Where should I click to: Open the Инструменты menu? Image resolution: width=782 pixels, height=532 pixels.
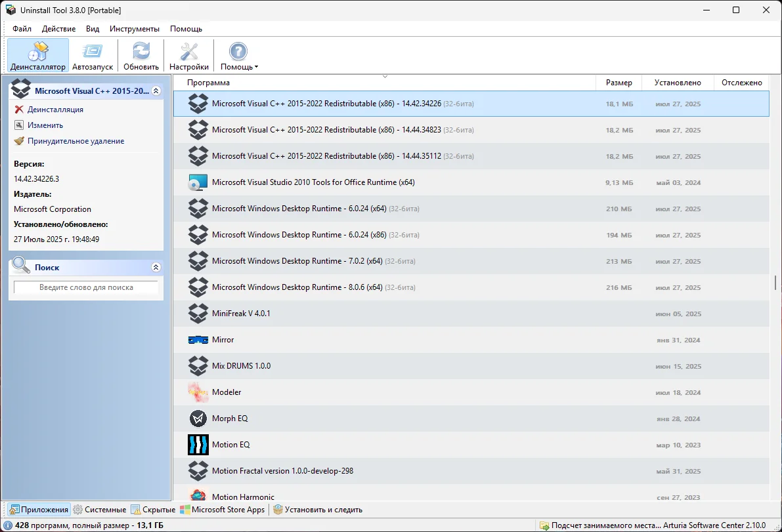pos(135,29)
